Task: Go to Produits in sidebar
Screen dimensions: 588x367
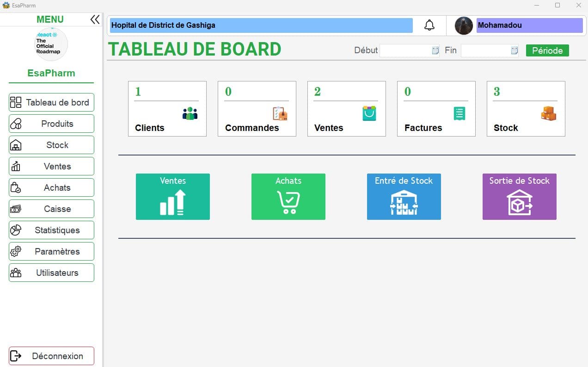Action: click(51, 124)
